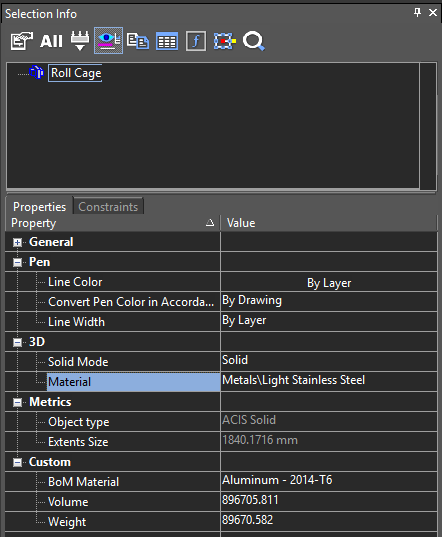442x537 pixels.
Task: Click the function f toolbar icon
Action: tap(196, 41)
